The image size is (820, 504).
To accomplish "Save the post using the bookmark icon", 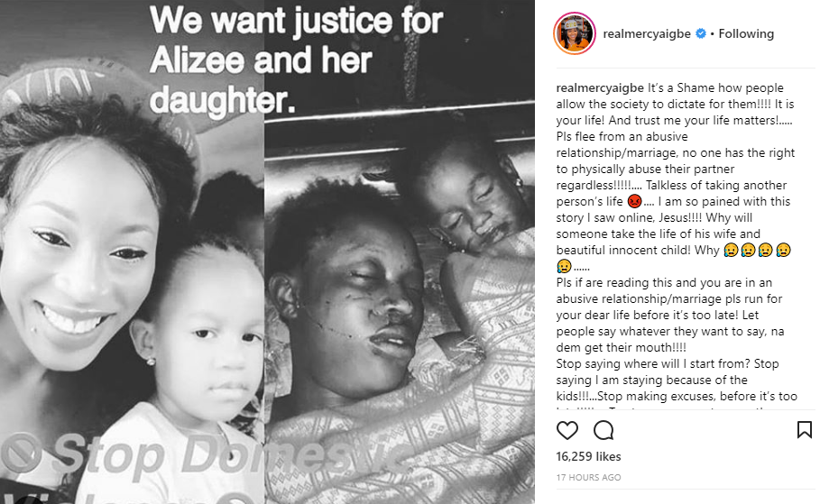I will point(805,430).
